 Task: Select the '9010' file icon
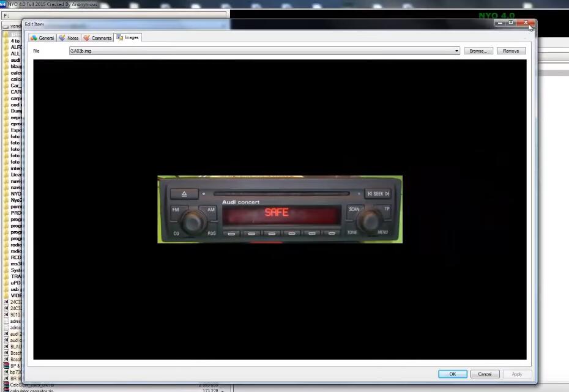click(x=6, y=315)
